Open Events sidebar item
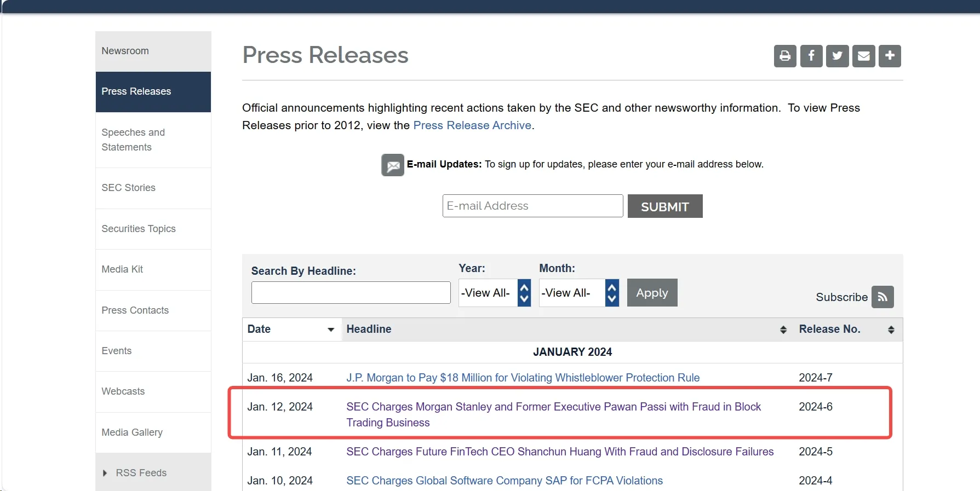 click(x=153, y=351)
